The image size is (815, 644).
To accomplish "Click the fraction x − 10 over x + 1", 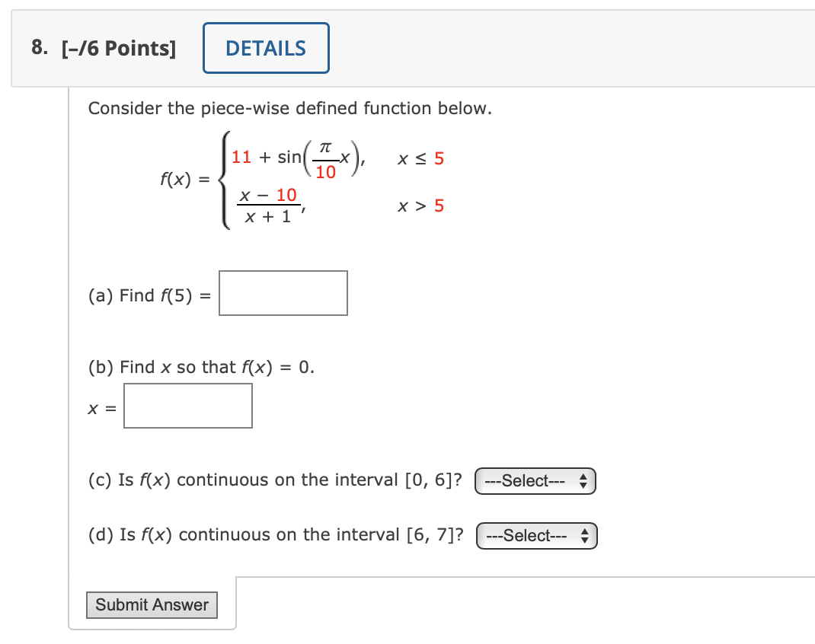I will tap(268, 206).
